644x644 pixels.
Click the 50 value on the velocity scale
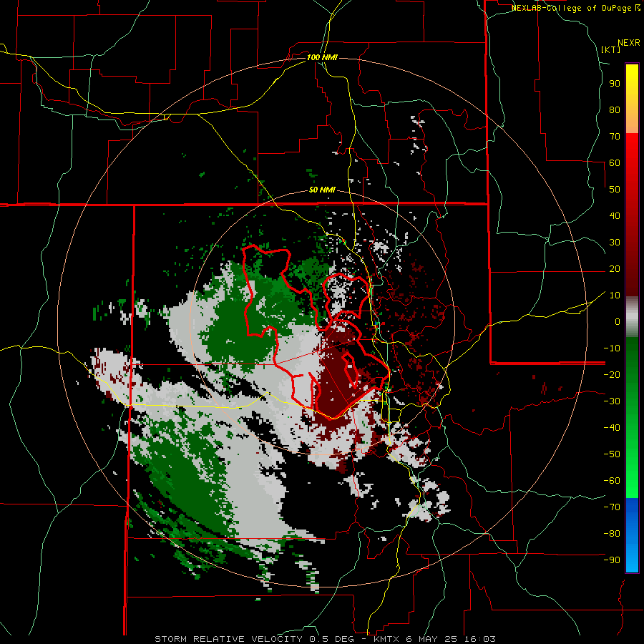coord(615,190)
